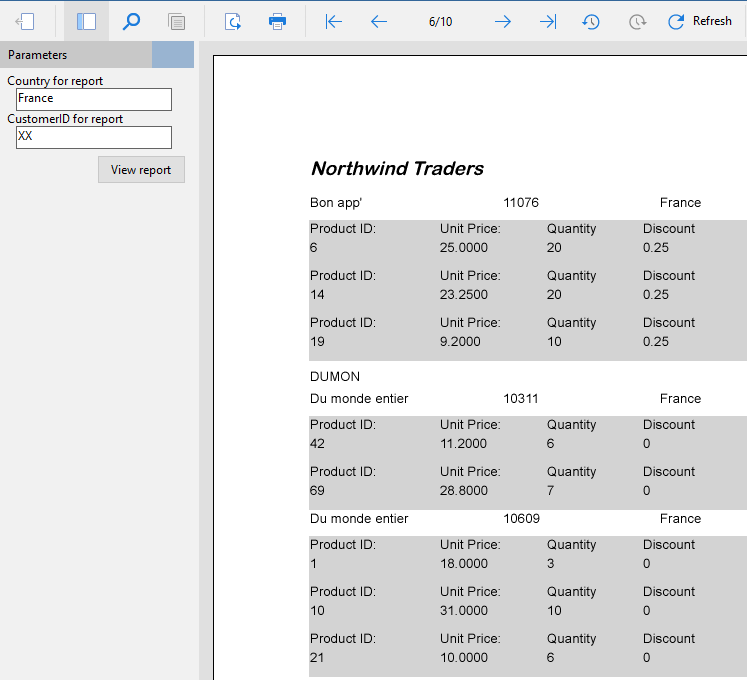
Task: Click unit price 10.0000
Action: [464, 658]
